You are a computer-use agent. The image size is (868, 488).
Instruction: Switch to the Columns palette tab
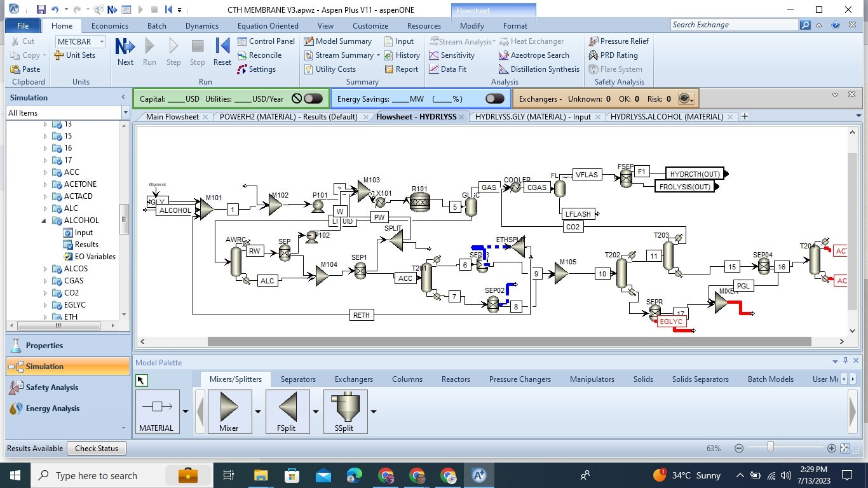click(407, 379)
